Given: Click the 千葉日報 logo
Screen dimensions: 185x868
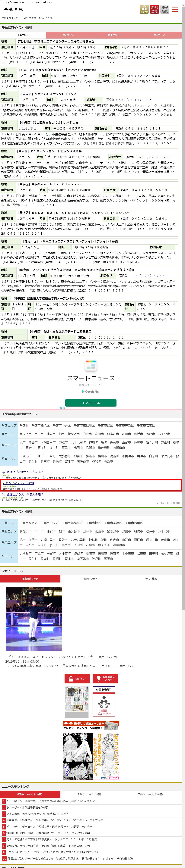Looking at the screenshot, I should (x=14, y=9).
